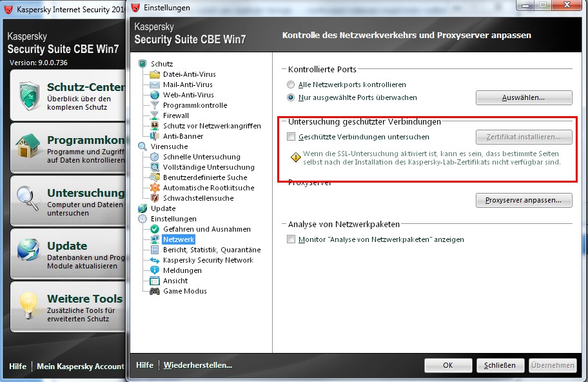Screen dimensions: 588x382
Task: Open Update panel in main window
Action: [68, 254]
